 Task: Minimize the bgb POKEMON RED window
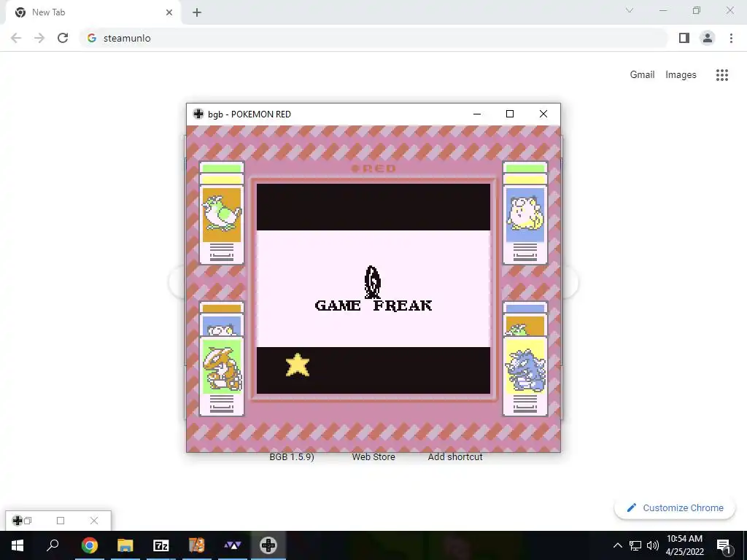pyautogui.click(x=477, y=114)
